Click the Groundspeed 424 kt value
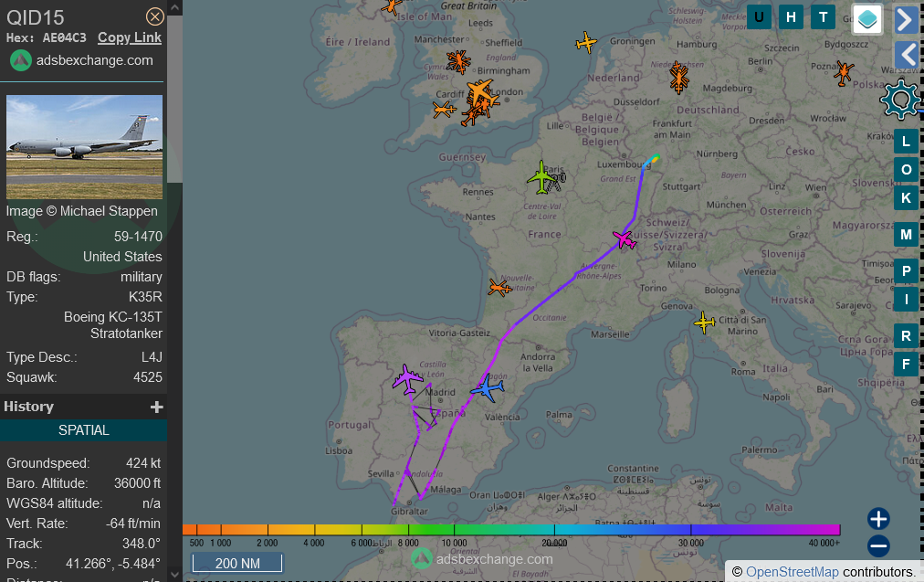Image resolution: width=924 pixels, height=582 pixels. pos(143,463)
